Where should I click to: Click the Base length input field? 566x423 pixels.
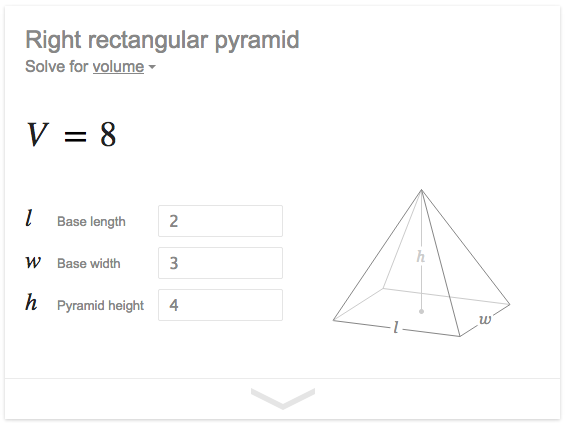point(220,221)
